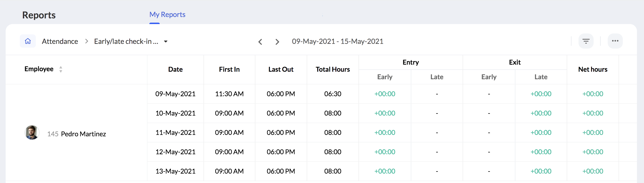Click the Last Out column header

click(281, 69)
